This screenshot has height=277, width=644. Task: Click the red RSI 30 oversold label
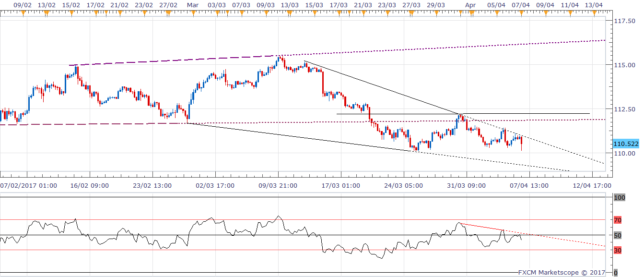pyautogui.click(x=618, y=250)
